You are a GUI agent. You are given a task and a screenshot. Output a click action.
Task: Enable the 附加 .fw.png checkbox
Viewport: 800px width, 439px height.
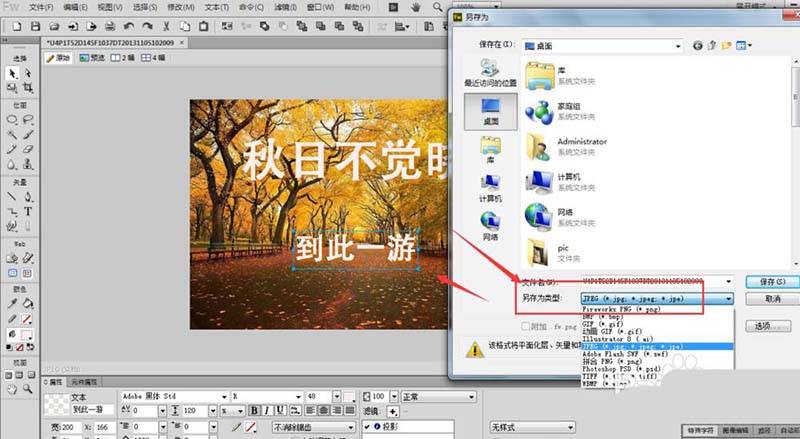(x=527, y=326)
